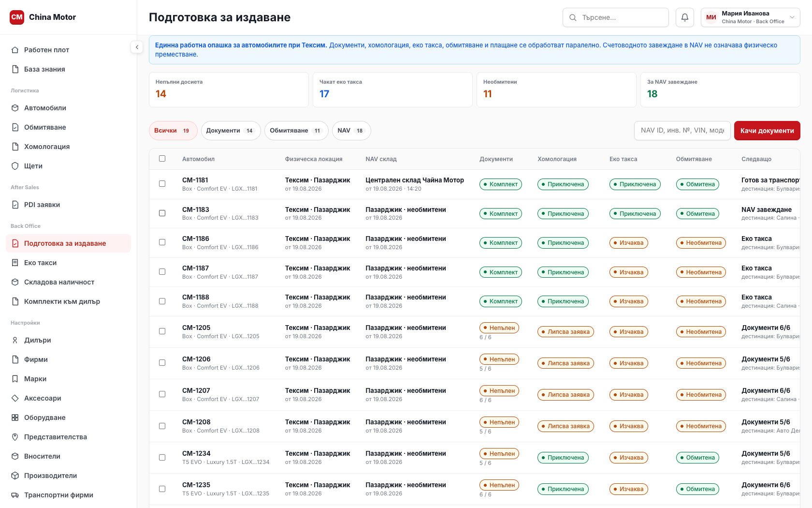Viewport: 812px width, 508px height.
Task: Click the Качи документи button
Action: 767,131
